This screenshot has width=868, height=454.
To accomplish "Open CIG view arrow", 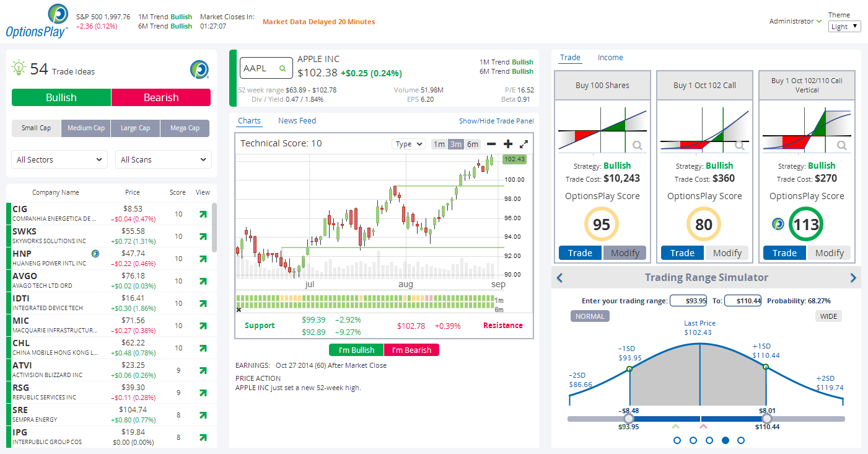I will coord(203,214).
